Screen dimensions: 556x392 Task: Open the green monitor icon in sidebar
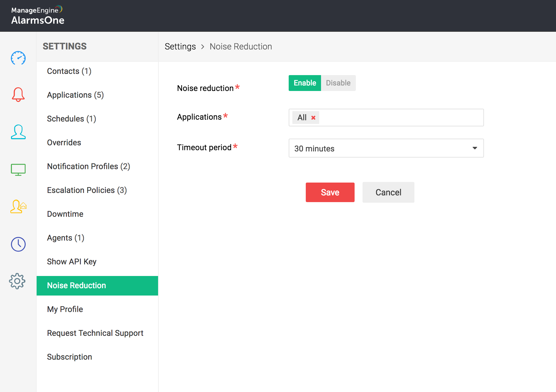click(x=18, y=169)
